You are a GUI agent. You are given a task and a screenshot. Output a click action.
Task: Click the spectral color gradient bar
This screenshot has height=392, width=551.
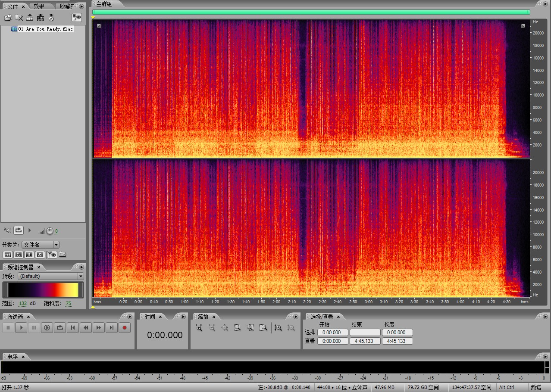tap(43, 290)
